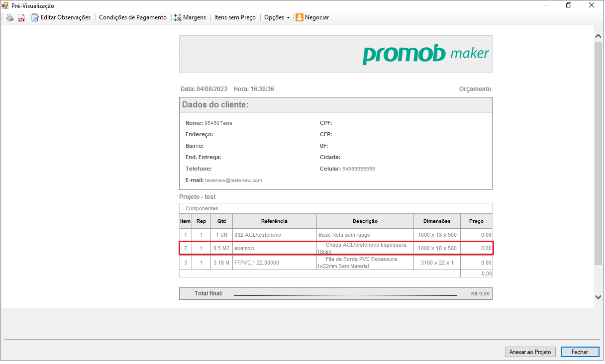
Task: Click the Editar Observações document icon
Action: [x=35, y=17]
